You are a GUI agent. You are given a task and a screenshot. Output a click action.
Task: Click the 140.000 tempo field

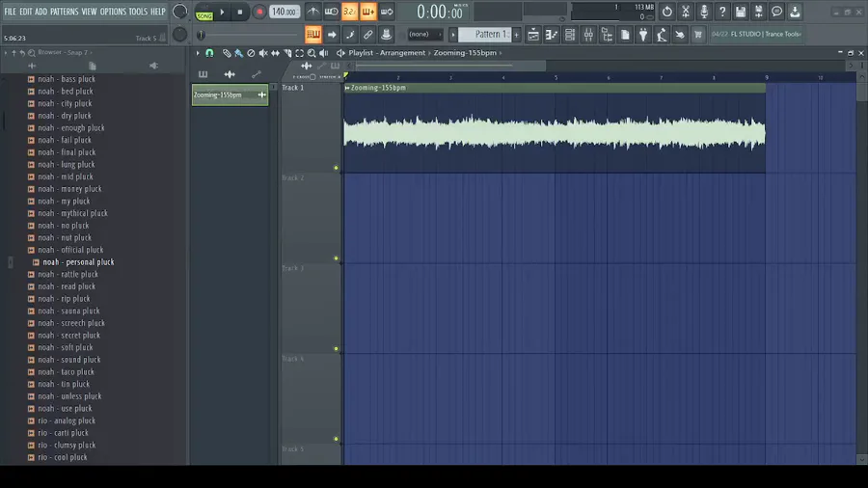[x=285, y=12]
